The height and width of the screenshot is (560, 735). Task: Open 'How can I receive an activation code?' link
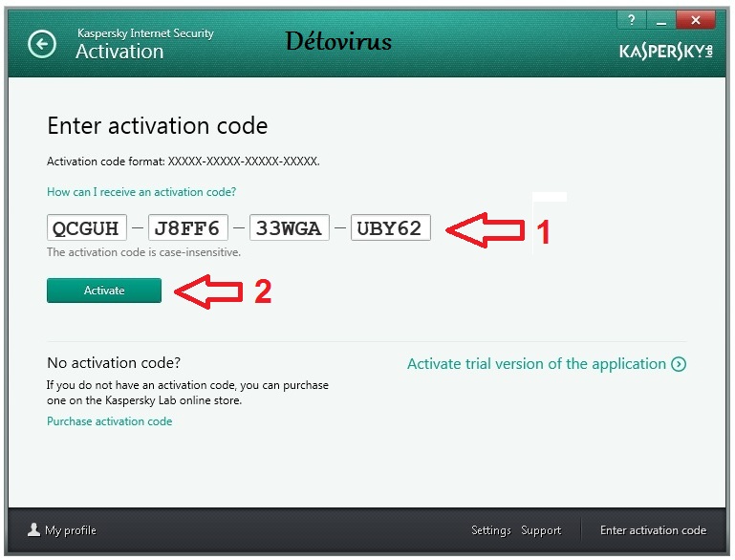141,192
